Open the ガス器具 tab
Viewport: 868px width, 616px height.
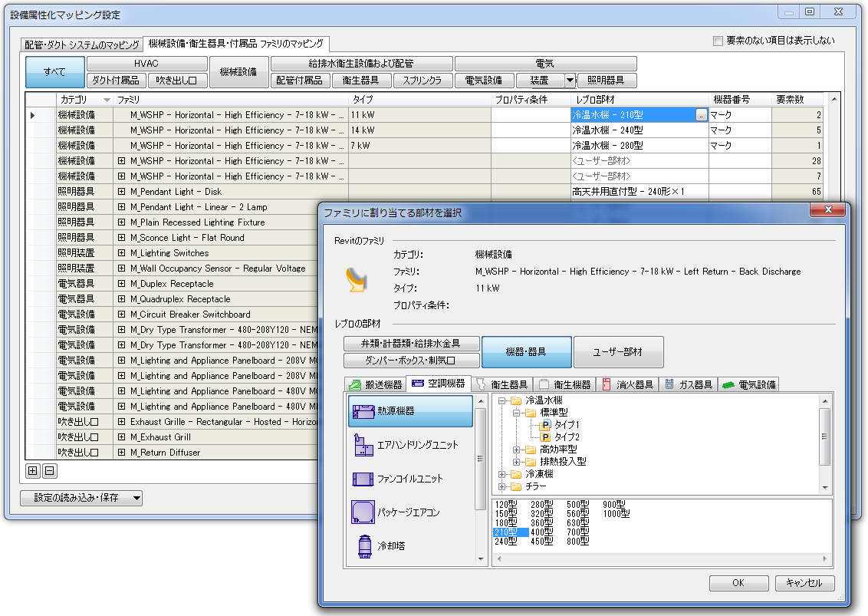point(689,384)
